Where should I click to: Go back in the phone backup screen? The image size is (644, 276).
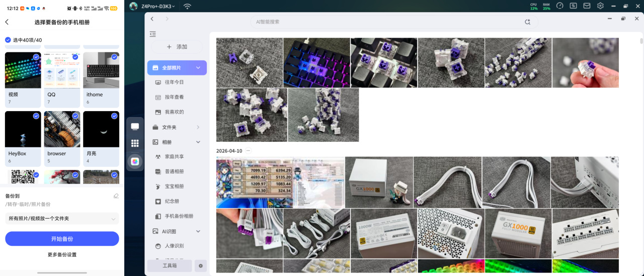(7, 22)
